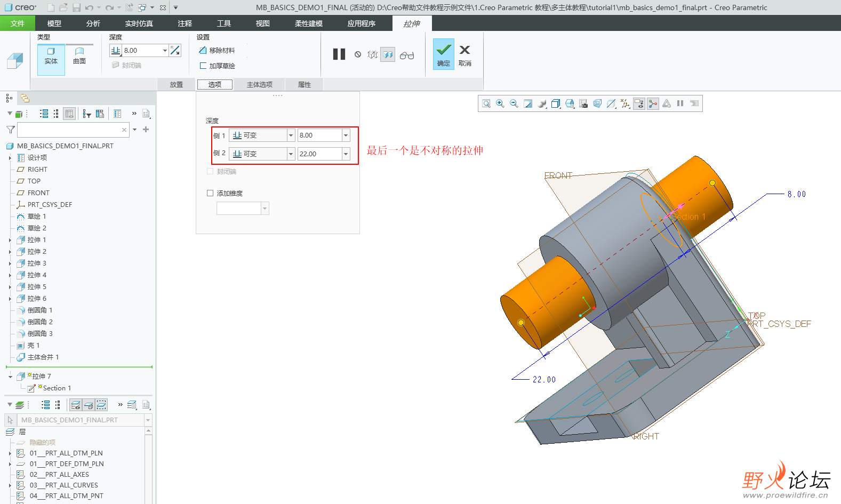Click the Save icon in quick access toolbar
The height and width of the screenshot is (504, 841).
(76, 7)
